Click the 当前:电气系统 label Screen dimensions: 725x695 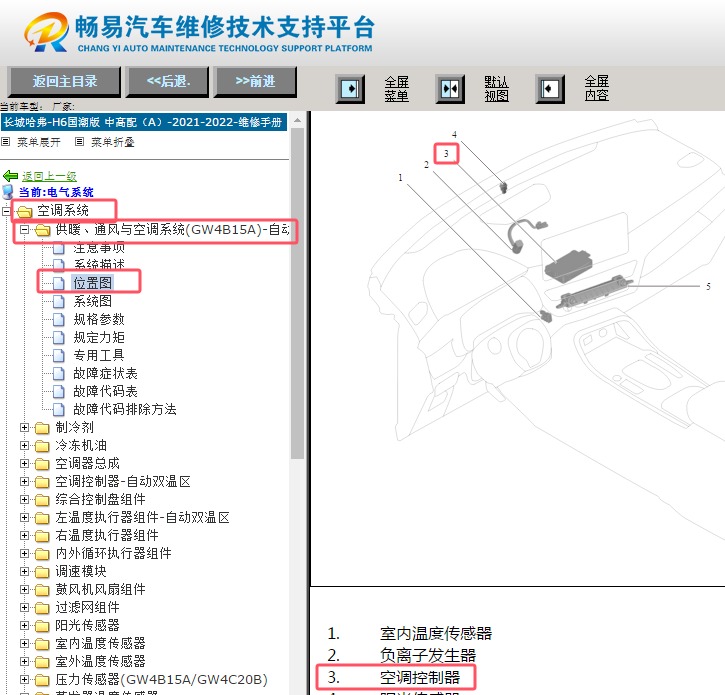[56, 192]
